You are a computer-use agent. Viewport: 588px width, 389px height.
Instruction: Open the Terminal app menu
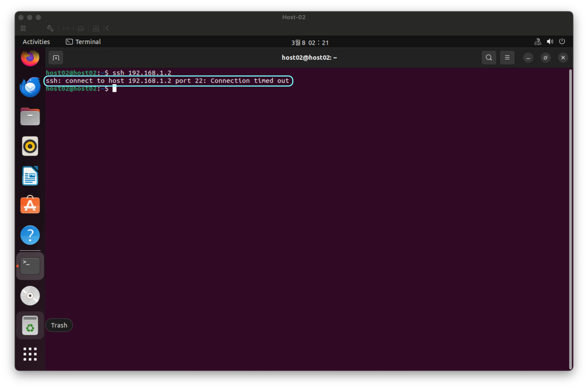[x=83, y=42]
